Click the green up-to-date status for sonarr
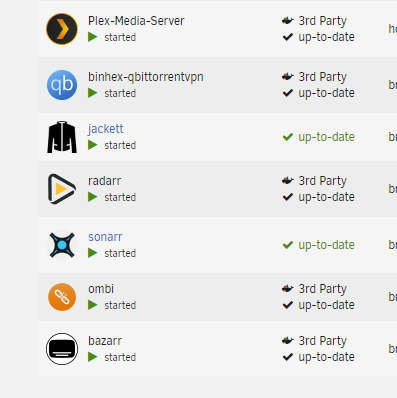Image resolution: width=397 pixels, height=398 pixels. pyautogui.click(x=319, y=245)
